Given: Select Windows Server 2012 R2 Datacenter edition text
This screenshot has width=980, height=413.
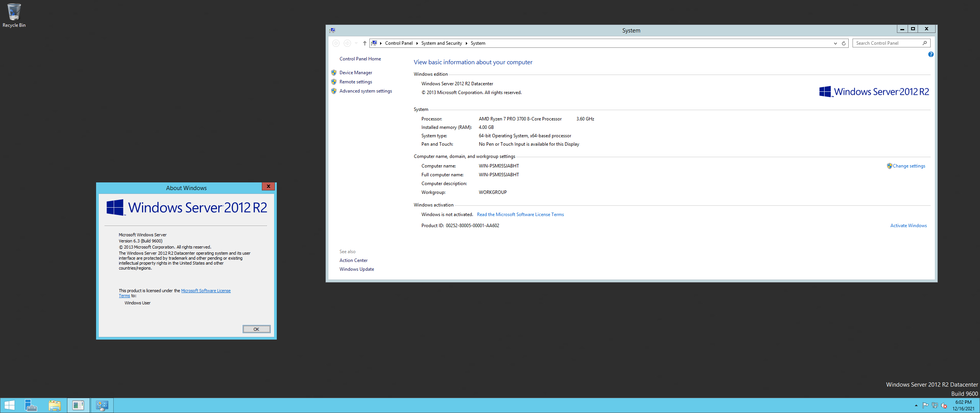Looking at the screenshot, I should tap(457, 84).
